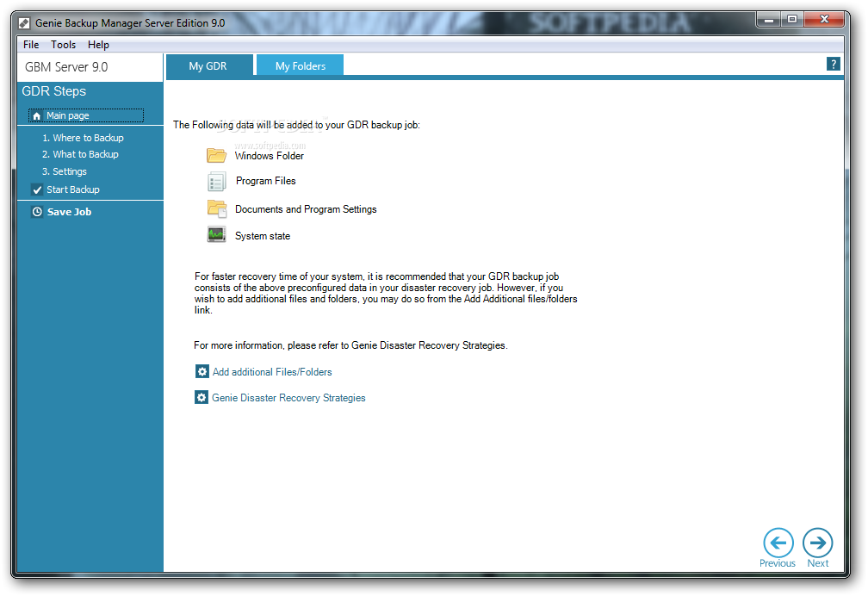The width and height of the screenshot is (868, 596).
Task: Click the home icon beside Main page
Action: (36, 115)
